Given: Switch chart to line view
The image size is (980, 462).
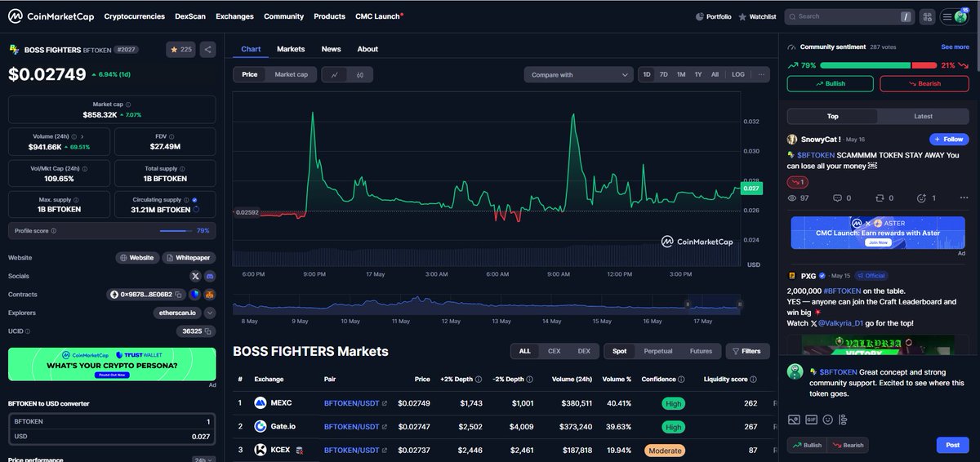Looking at the screenshot, I should [335, 74].
